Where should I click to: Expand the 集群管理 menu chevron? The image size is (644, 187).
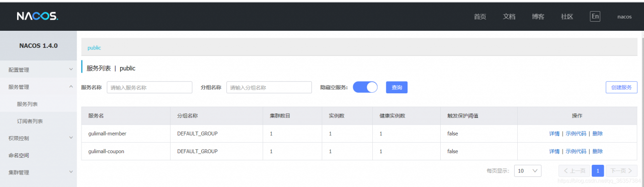tap(71, 172)
